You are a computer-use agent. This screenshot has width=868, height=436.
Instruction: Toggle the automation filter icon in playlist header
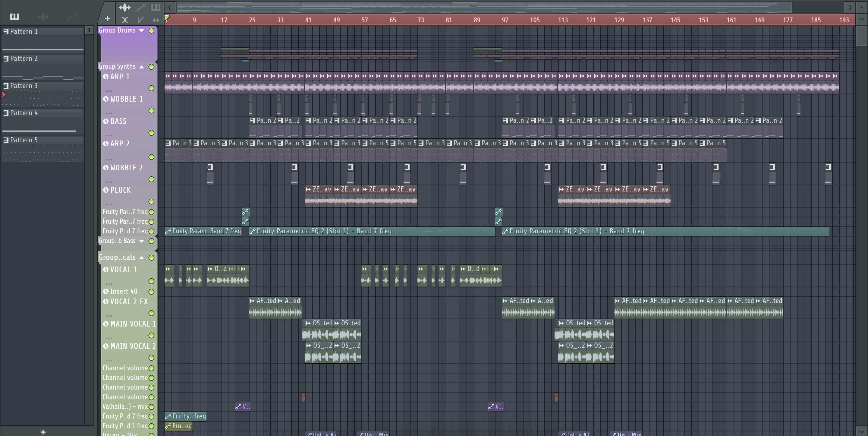(141, 7)
